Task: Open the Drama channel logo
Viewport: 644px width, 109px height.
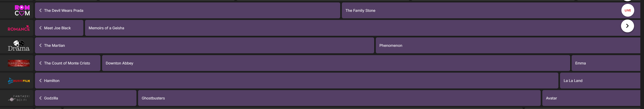Action: [19, 46]
